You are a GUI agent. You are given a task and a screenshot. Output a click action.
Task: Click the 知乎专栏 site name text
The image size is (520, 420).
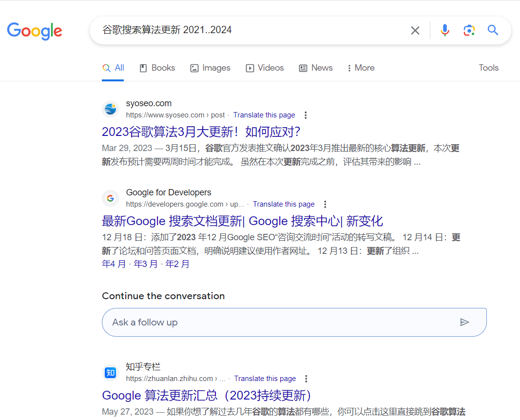(143, 367)
